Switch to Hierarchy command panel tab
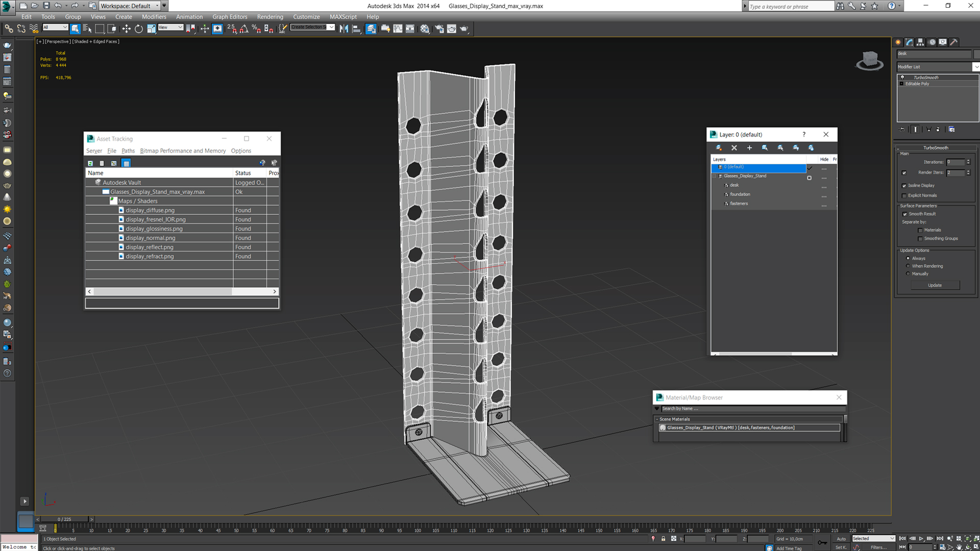 click(920, 42)
